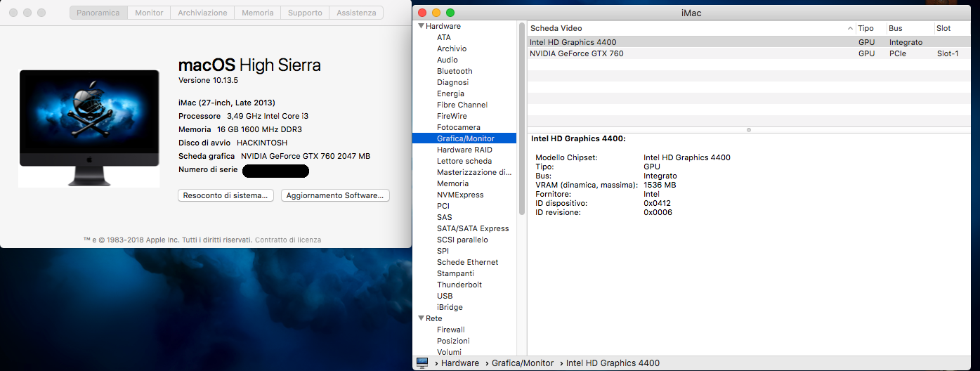The image size is (980, 371).
Task: Click the PCIe bus cell
Action: pos(898,53)
